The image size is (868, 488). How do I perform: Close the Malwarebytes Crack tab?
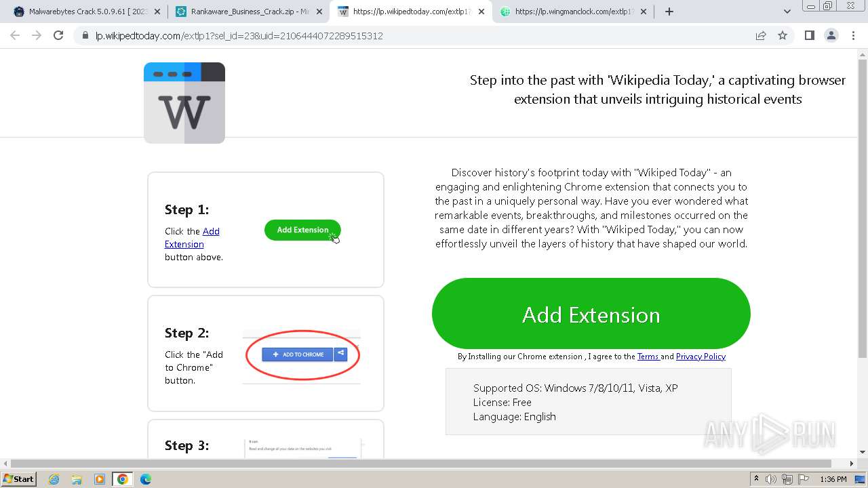click(x=157, y=12)
